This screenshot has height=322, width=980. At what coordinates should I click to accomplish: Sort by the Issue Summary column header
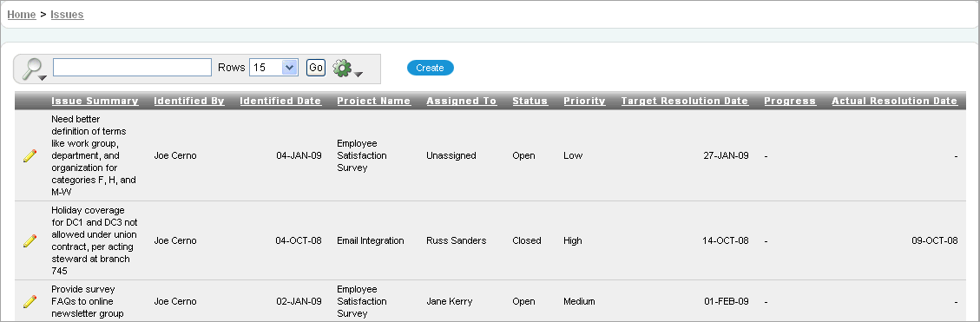tap(95, 101)
